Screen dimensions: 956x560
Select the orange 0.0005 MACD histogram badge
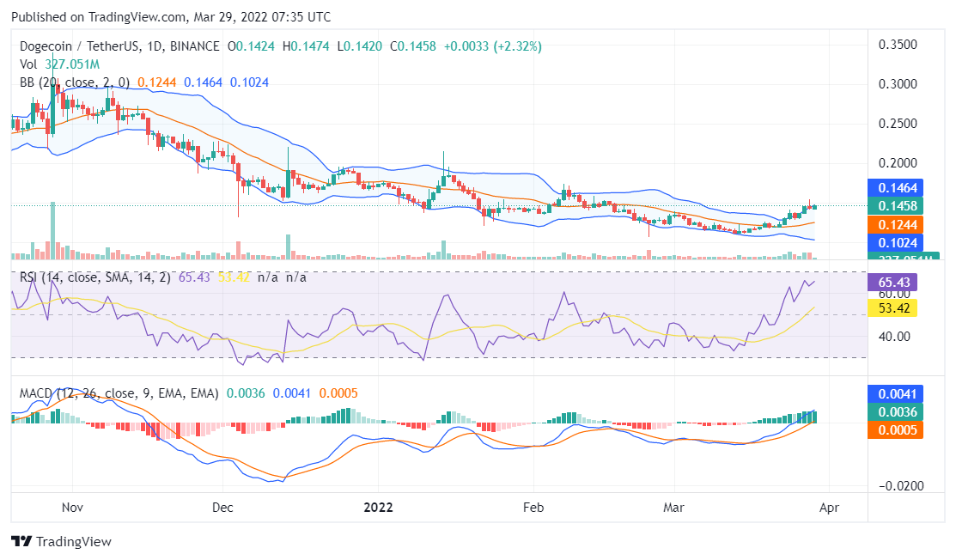point(896,431)
